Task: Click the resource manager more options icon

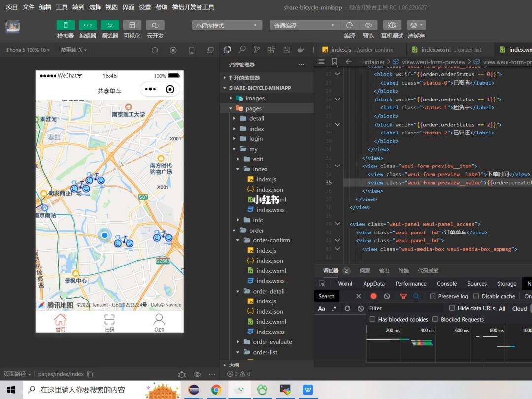Action: 301,65
